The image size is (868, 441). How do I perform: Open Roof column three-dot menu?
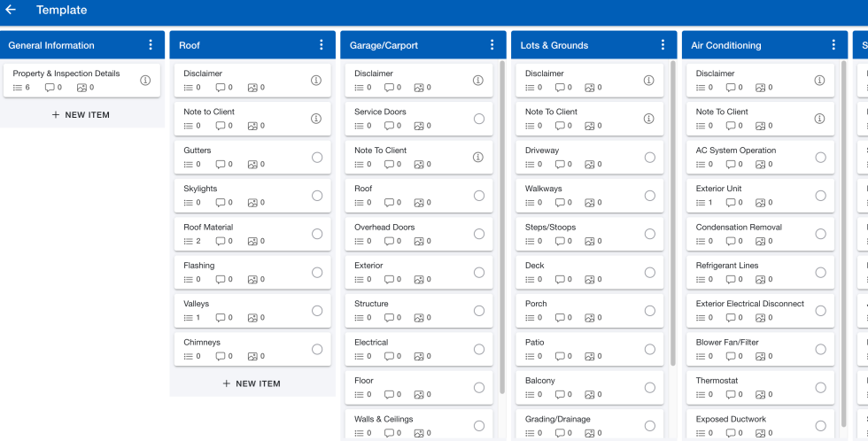coord(321,45)
